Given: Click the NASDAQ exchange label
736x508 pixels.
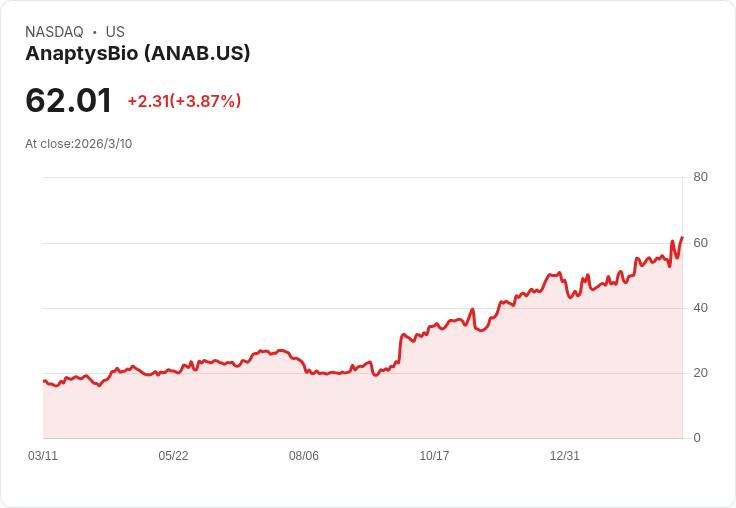Looking at the screenshot, I should click(54, 32).
